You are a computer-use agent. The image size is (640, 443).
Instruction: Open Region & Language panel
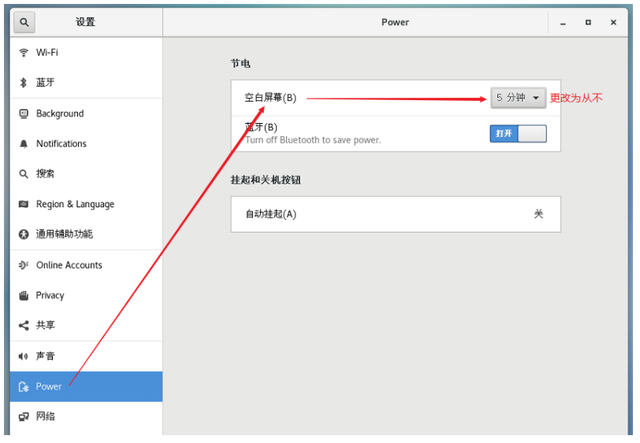tap(86, 204)
